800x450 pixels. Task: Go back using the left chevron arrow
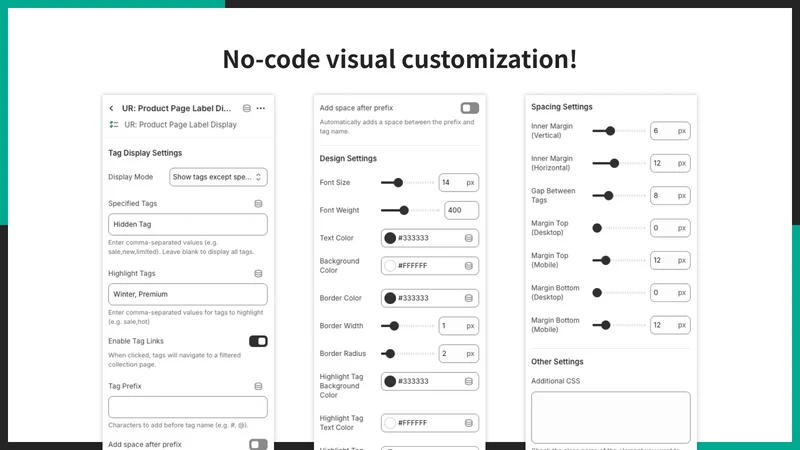(x=111, y=108)
